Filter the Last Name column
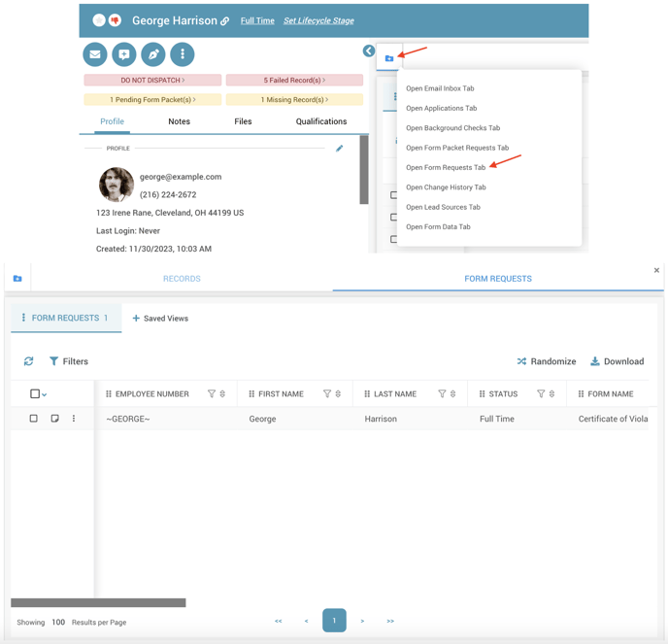The image size is (668, 644). 442,393
